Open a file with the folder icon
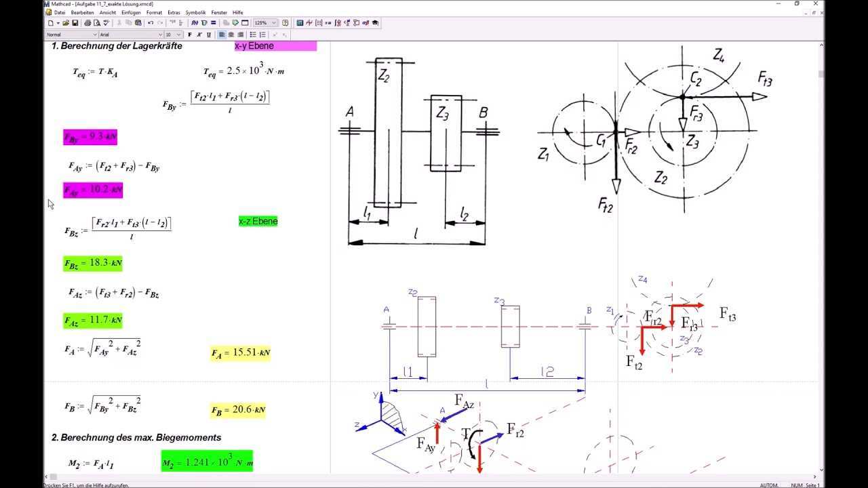The width and height of the screenshot is (868, 488). pyautogui.click(x=66, y=22)
